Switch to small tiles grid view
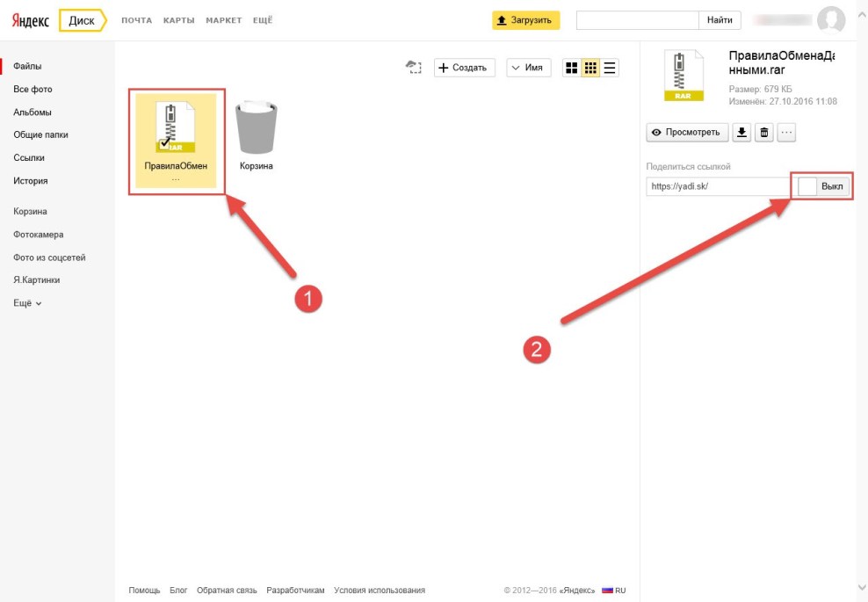 tap(590, 68)
